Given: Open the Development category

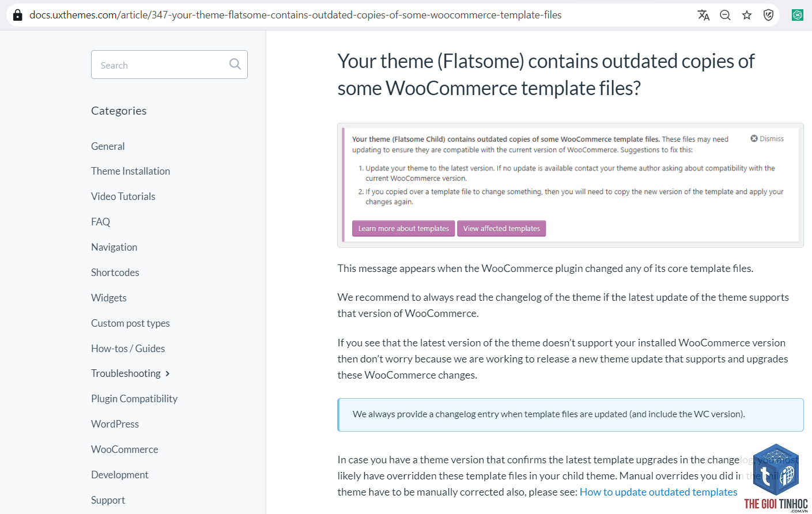Looking at the screenshot, I should pyautogui.click(x=120, y=475).
